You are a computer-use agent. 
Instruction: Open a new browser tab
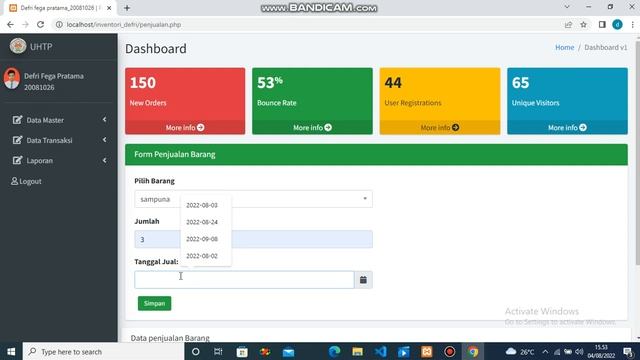point(127,8)
